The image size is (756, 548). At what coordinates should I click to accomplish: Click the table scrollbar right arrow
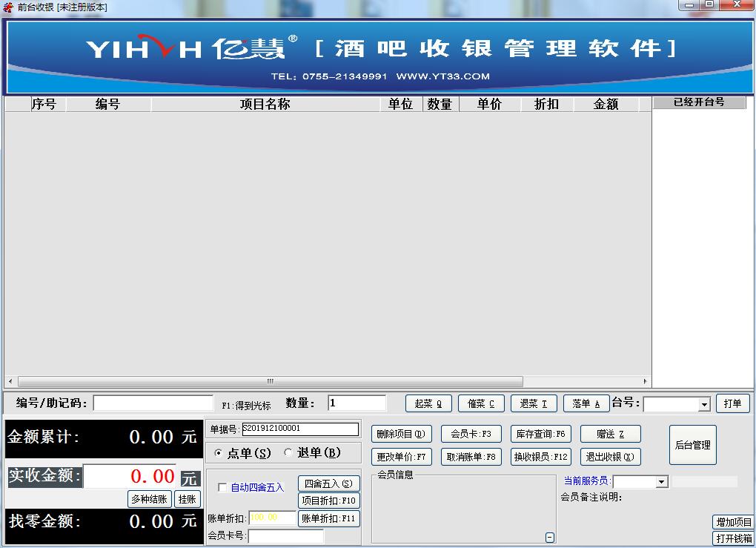click(x=645, y=381)
